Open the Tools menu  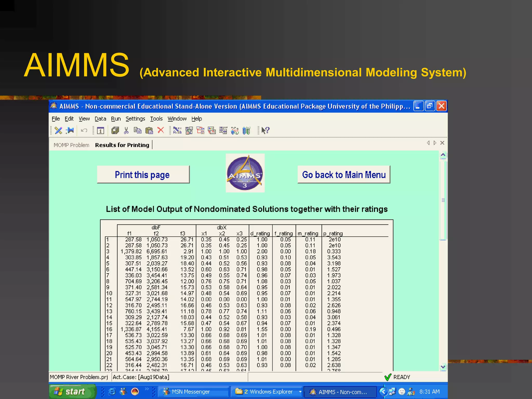(156, 119)
